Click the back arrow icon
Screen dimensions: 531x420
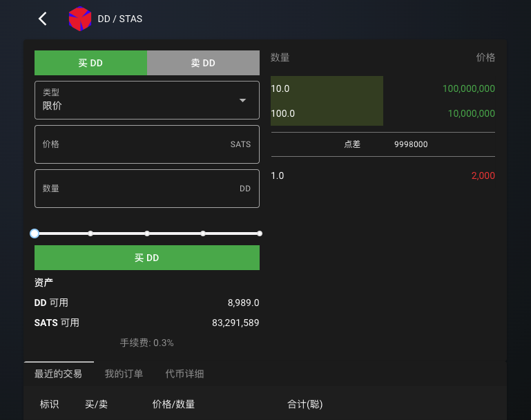(43, 19)
